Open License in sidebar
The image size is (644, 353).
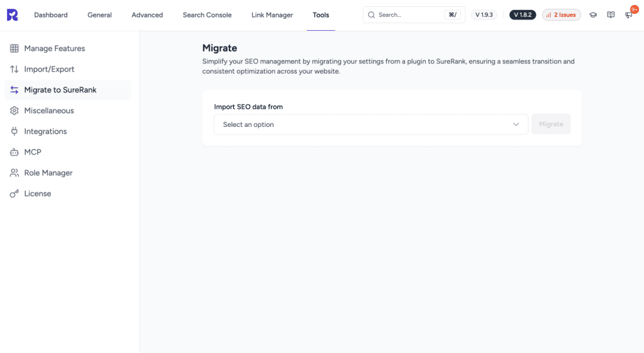coord(68,193)
